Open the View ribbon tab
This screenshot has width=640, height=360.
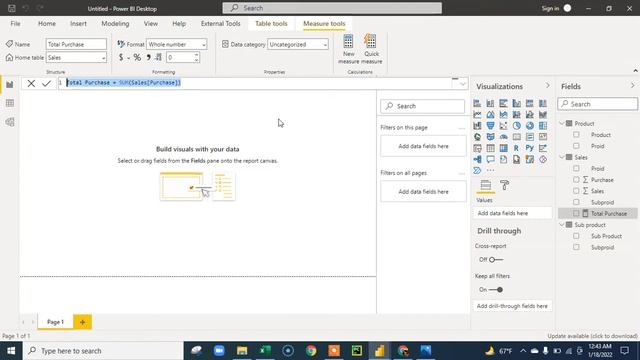151,24
